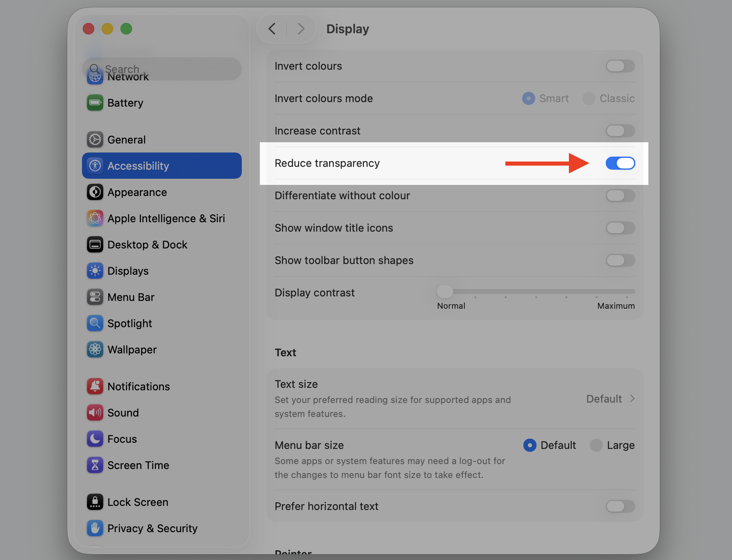The height and width of the screenshot is (560, 732).
Task: Click the Notifications bell icon
Action: coord(95,386)
